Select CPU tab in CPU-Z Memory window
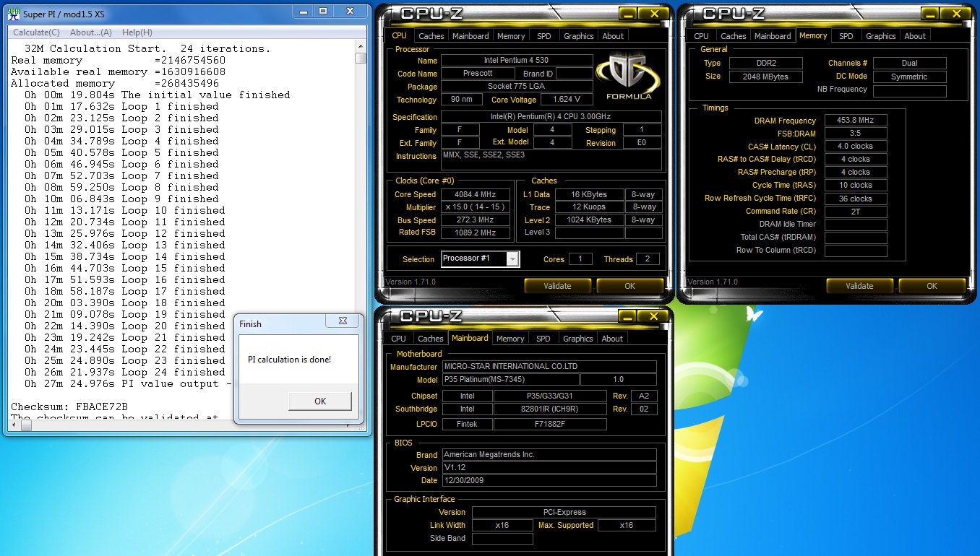 pyautogui.click(x=701, y=36)
